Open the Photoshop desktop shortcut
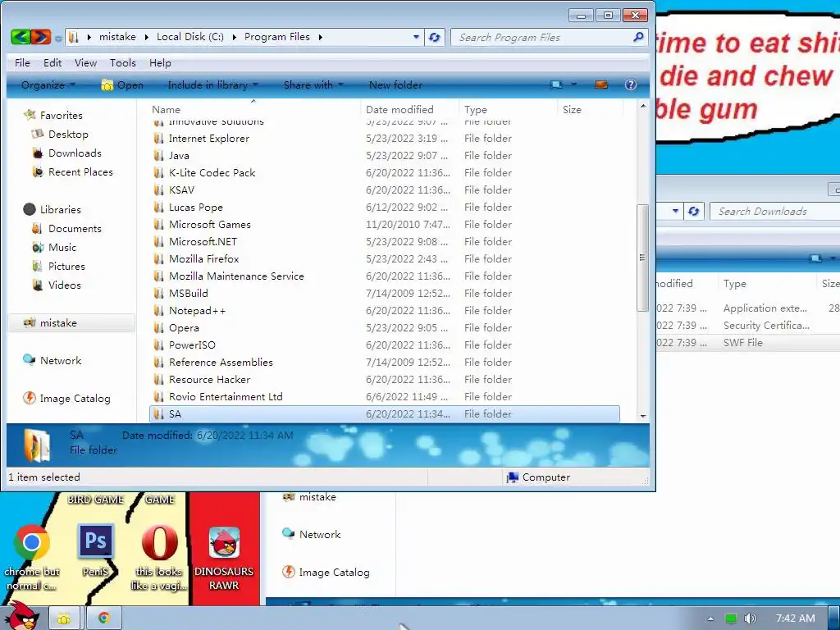The height and width of the screenshot is (630, 840). (96, 542)
